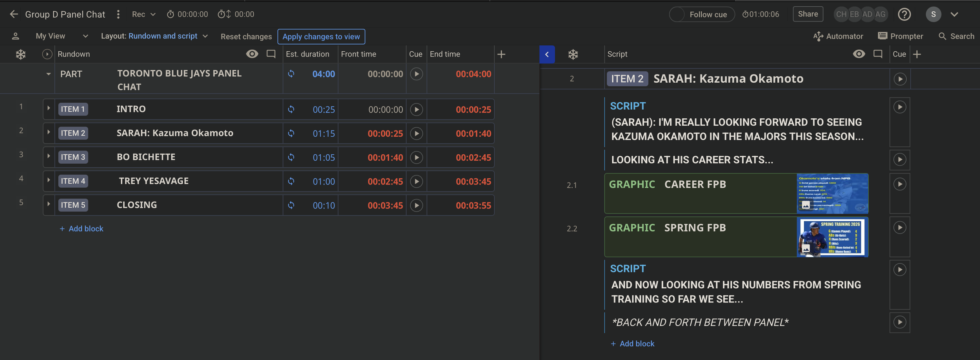
Task: Click sync duration icon for INTRO row
Action: tap(291, 109)
